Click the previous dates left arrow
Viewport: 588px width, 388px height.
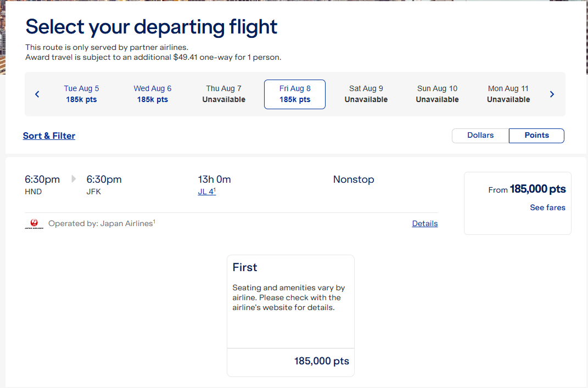37,94
